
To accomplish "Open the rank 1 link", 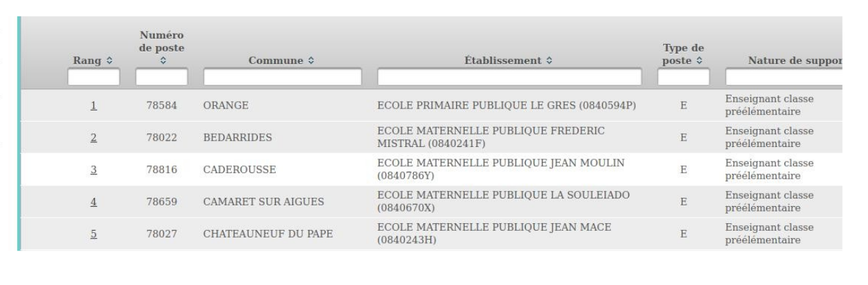I will (x=93, y=106).
